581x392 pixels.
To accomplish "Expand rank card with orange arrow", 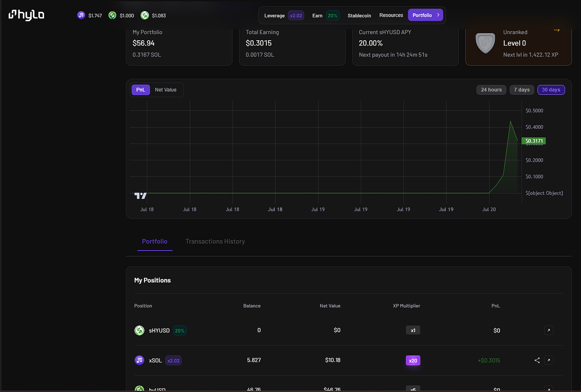I will click(557, 30).
